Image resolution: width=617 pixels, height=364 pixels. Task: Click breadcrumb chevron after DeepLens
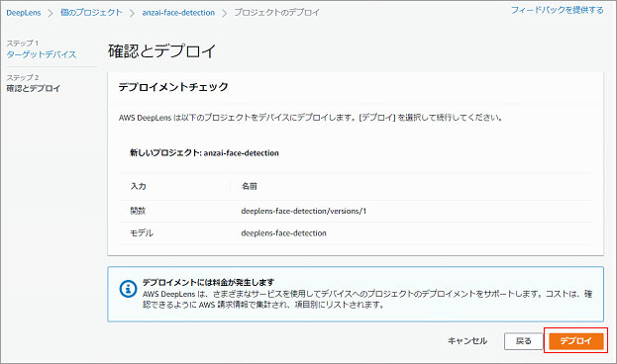pyautogui.click(x=51, y=13)
